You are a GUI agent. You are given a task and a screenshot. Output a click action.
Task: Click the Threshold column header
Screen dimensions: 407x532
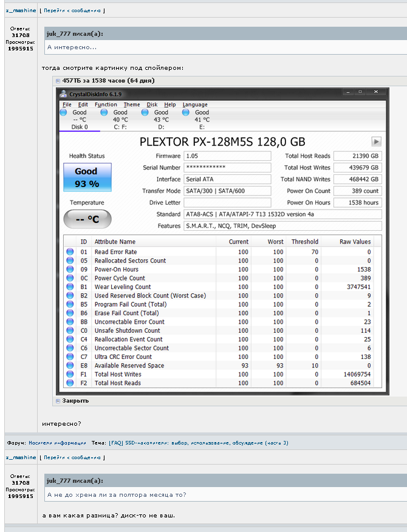[x=305, y=242]
